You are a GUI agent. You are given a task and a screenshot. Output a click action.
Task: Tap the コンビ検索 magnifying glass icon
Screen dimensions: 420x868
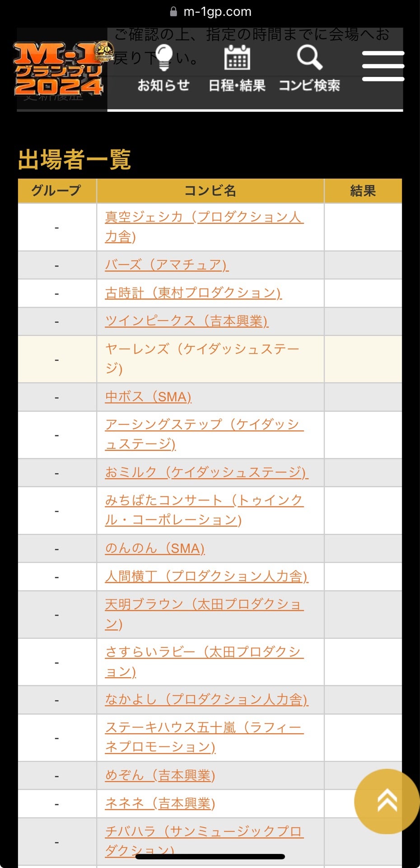(309, 58)
